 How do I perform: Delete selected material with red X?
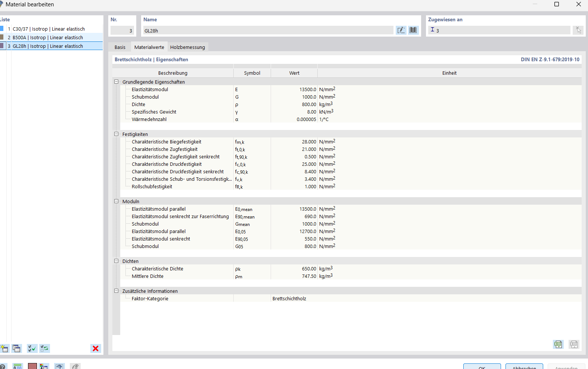96,348
